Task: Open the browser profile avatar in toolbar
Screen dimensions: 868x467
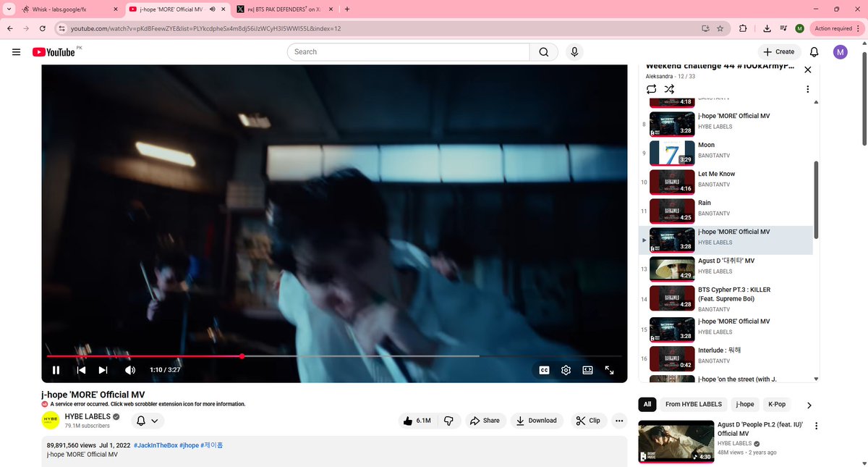Action: pyautogui.click(x=799, y=28)
